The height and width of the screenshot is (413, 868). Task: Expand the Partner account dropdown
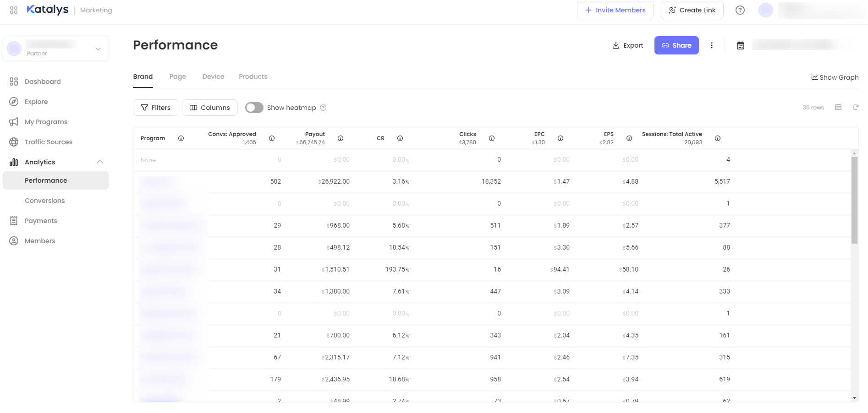tap(98, 49)
